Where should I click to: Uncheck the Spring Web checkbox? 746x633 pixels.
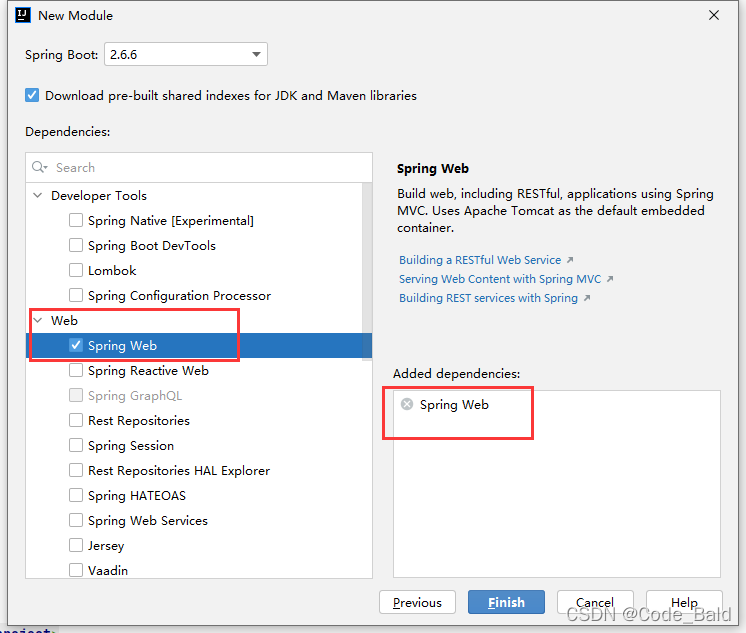pos(76,345)
